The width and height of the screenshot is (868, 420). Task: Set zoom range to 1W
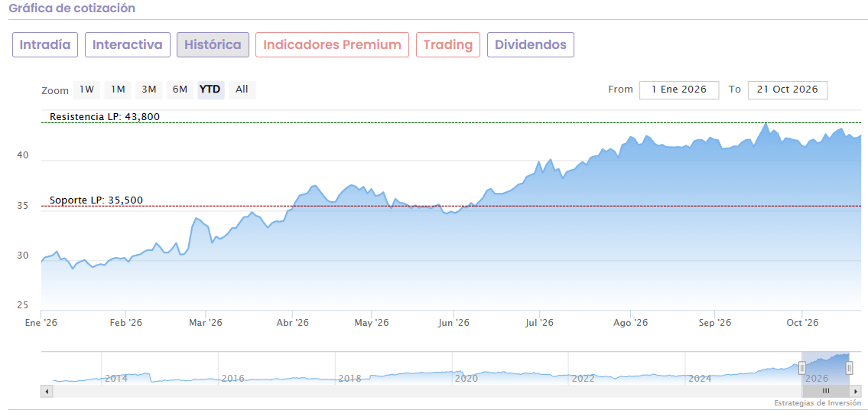click(86, 90)
